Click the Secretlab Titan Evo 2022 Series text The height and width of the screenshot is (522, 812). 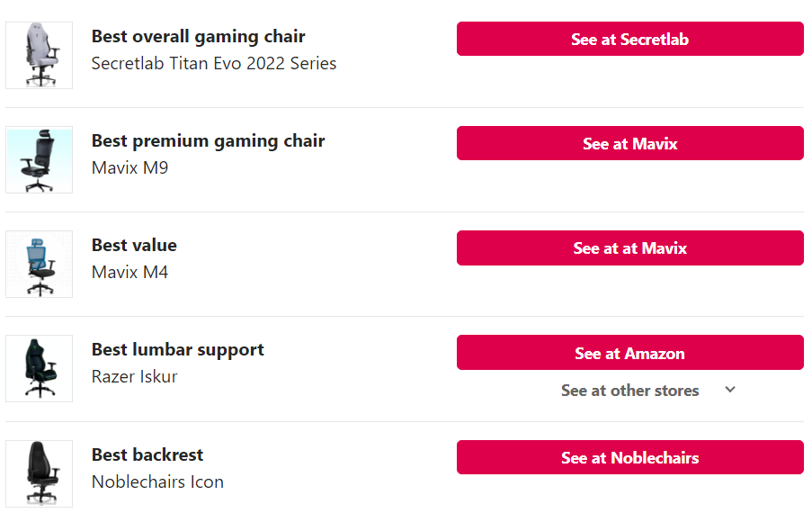[x=214, y=63]
